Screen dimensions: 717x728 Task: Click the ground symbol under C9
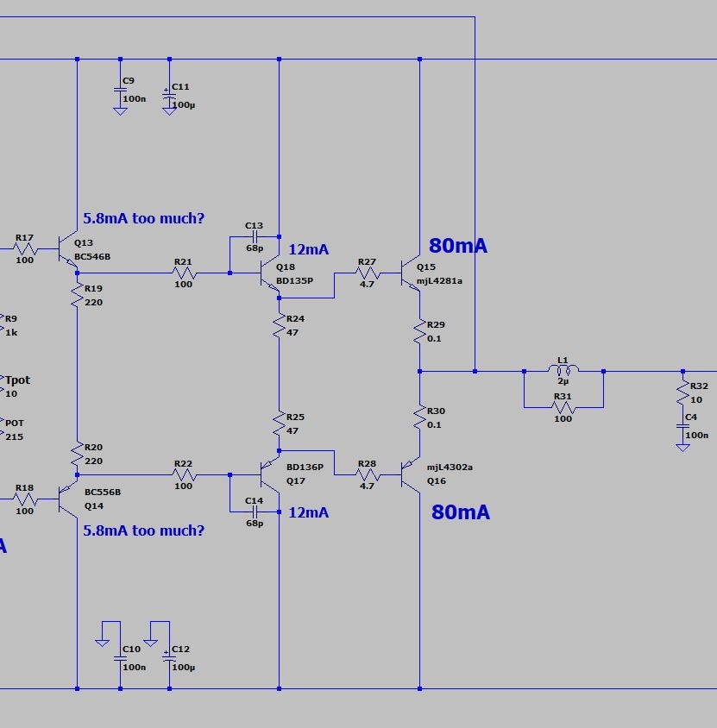(120, 111)
